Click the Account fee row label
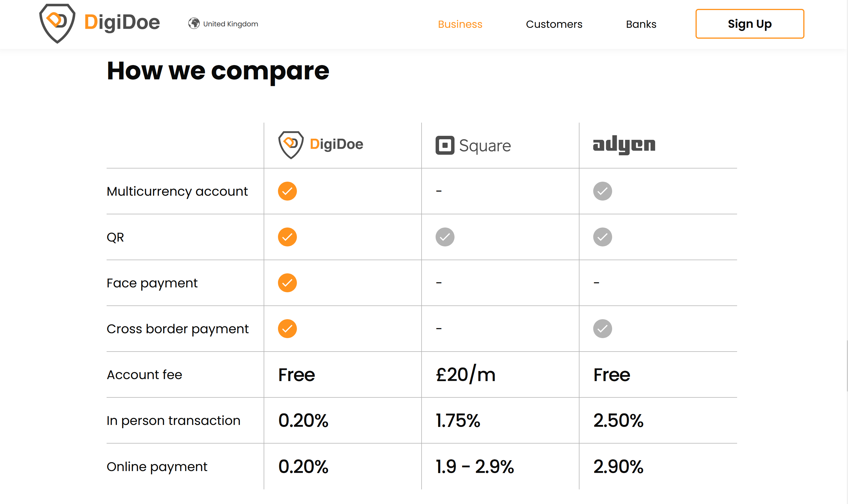 coord(144,374)
